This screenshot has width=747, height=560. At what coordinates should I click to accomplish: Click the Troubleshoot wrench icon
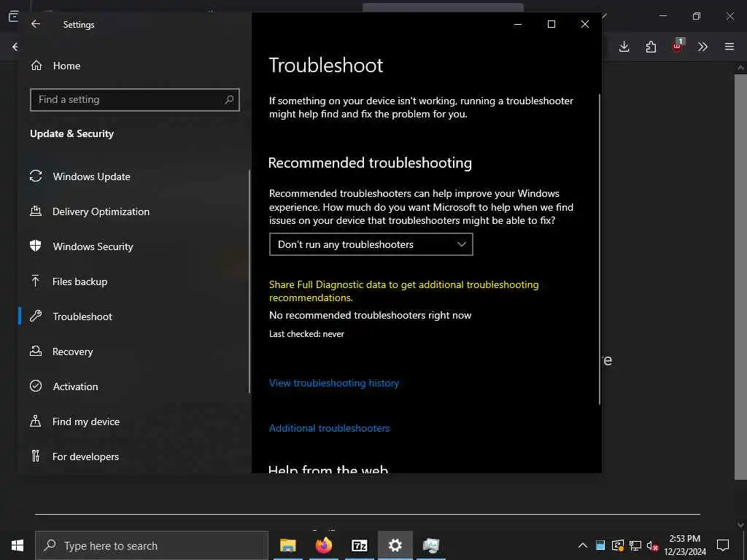point(36,316)
